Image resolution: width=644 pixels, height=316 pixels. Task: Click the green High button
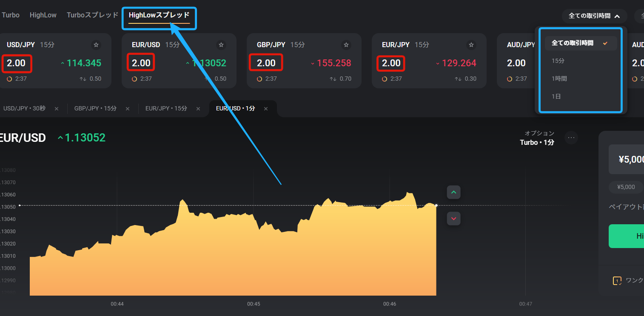(626, 236)
